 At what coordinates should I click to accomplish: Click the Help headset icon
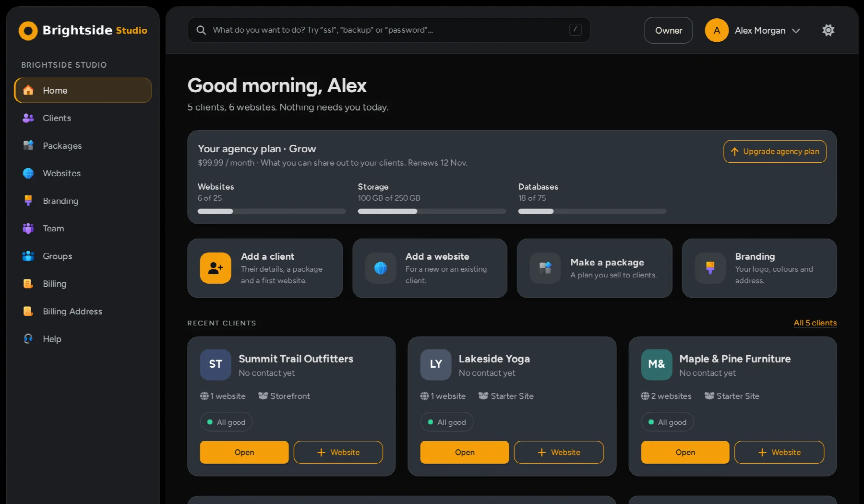[x=28, y=339]
